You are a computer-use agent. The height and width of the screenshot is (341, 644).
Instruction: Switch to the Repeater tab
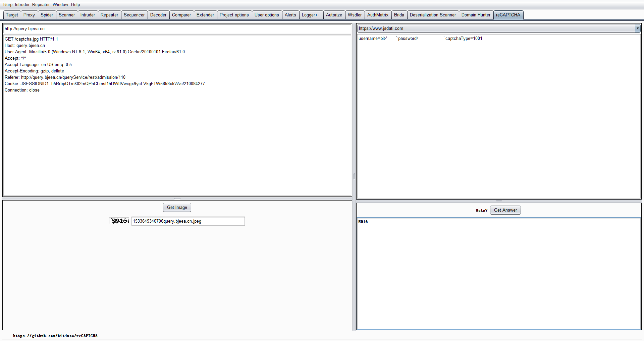(x=109, y=15)
